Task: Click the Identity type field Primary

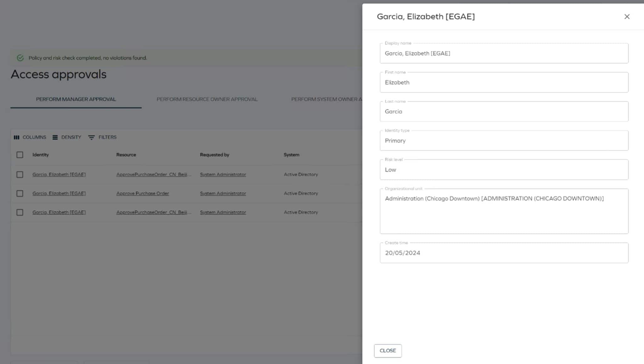Action: 504,141
